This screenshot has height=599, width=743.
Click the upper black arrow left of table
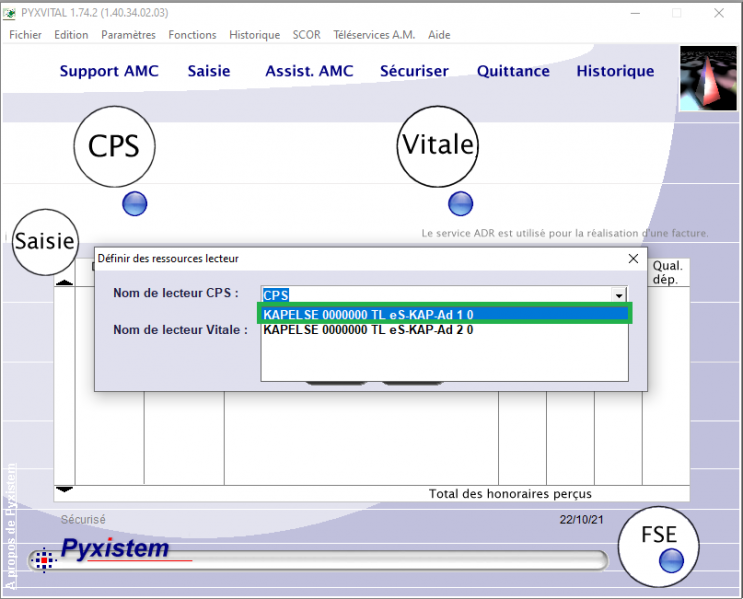point(64,282)
